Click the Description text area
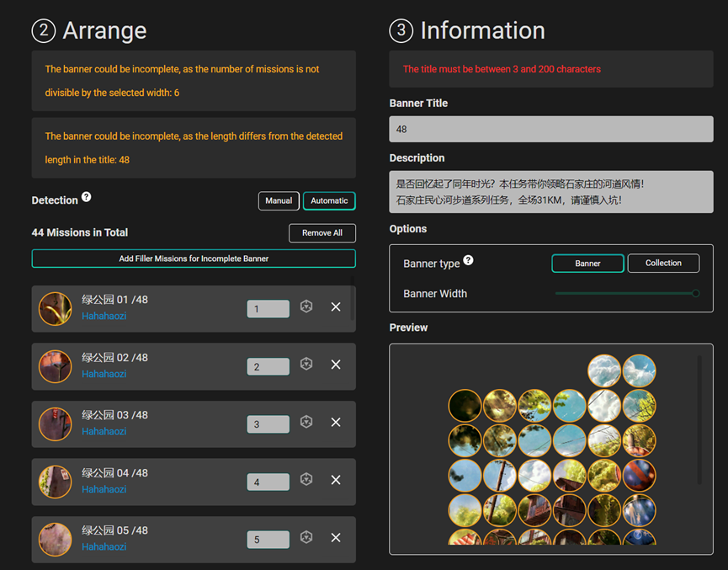728x570 pixels. [x=551, y=192]
